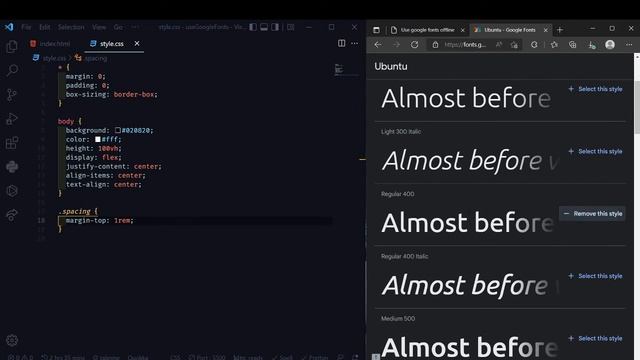640x360 pixels.
Task: Click the 'box-sizing: border-box;' line
Action: click(x=111, y=94)
